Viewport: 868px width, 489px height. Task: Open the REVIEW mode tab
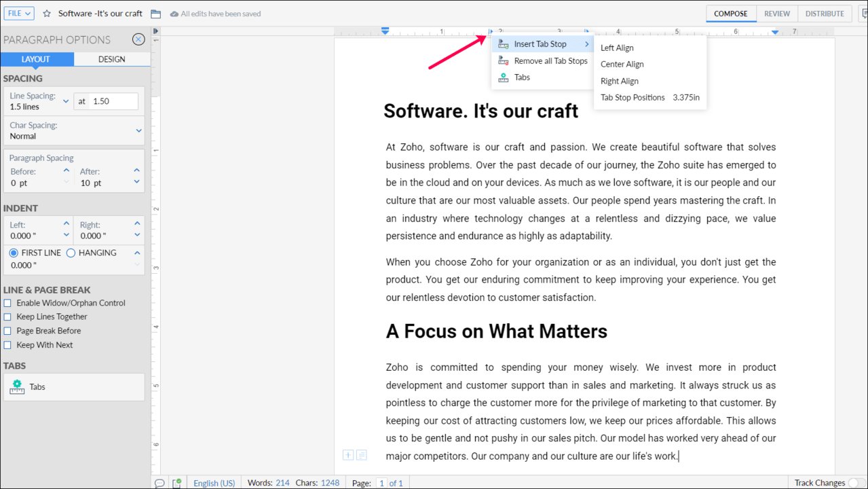[x=777, y=14]
